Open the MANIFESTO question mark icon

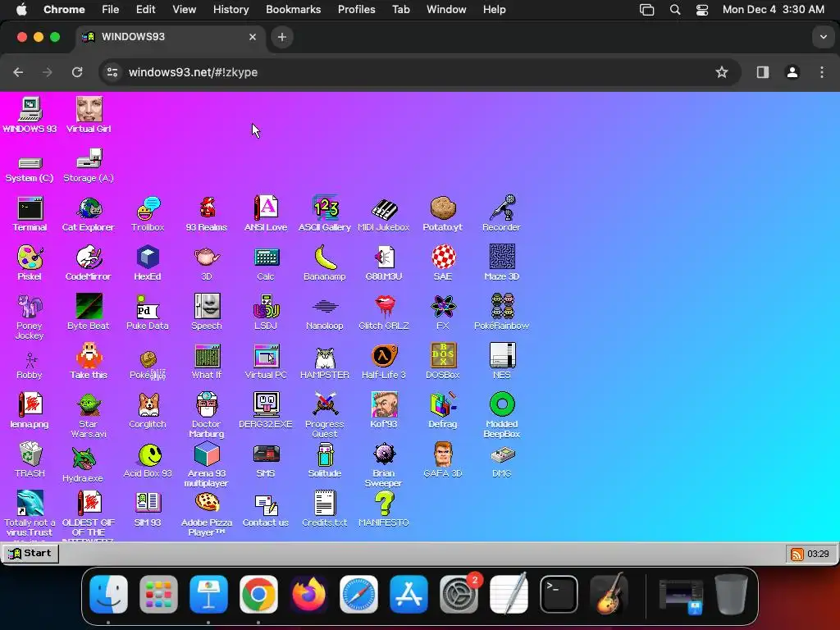pos(384,509)
